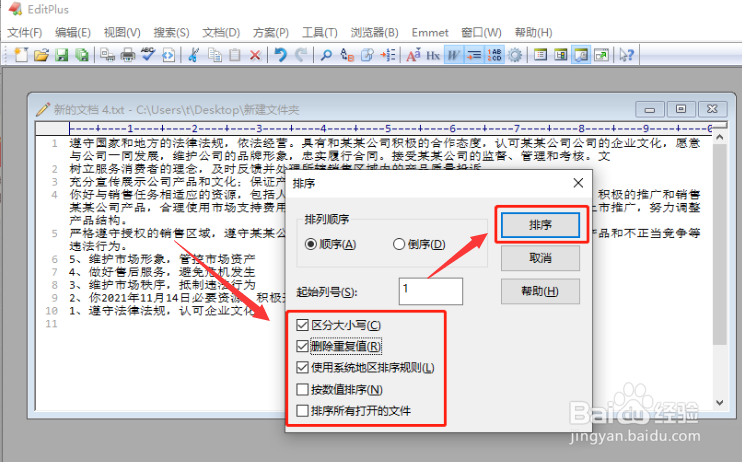Click the New document toolbar icon
The image size is (742, 462).
(x=21, y=55)
